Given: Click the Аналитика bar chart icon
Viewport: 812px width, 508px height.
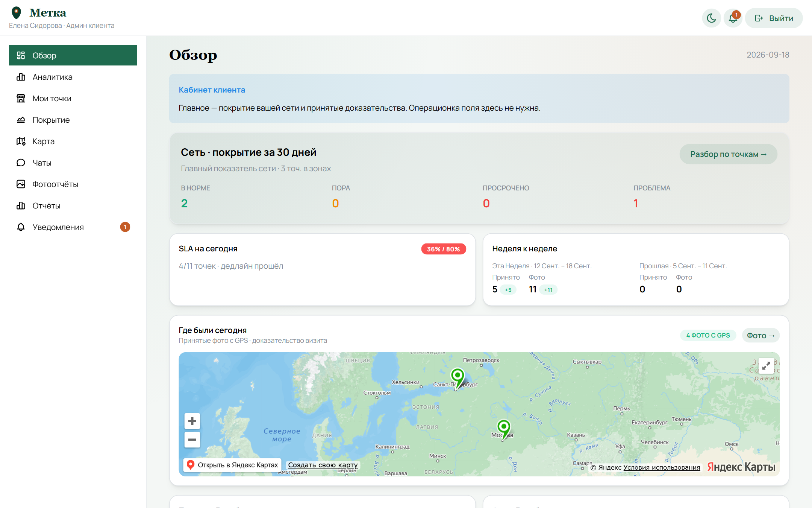Looking at the screenshot, I should (x=21, y=77).
